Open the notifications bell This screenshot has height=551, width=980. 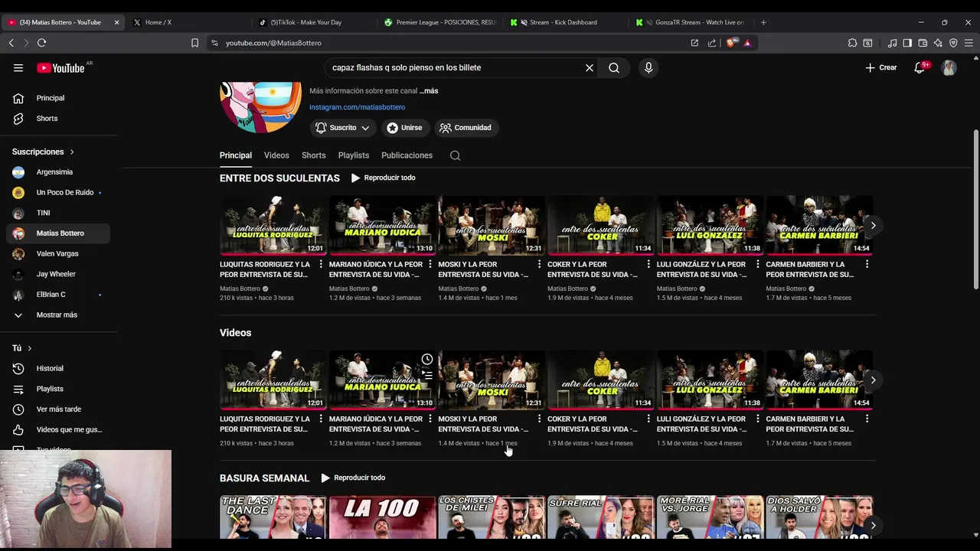point(920,67)
